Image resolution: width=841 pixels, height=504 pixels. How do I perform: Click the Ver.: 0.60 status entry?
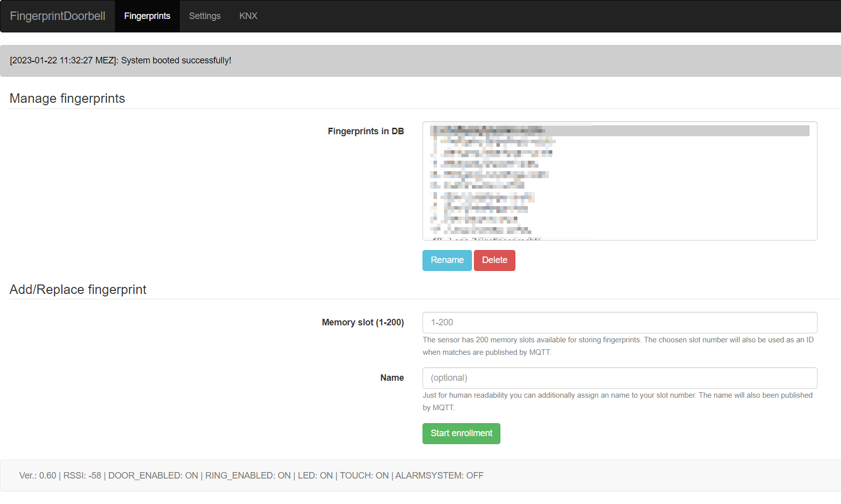pos(38,476)
